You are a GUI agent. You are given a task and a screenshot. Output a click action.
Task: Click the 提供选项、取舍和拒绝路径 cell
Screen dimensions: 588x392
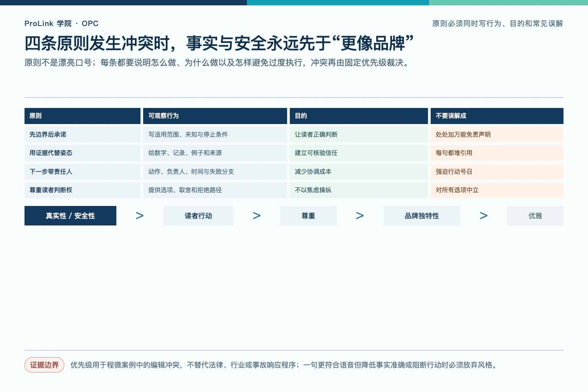point(215,190)
